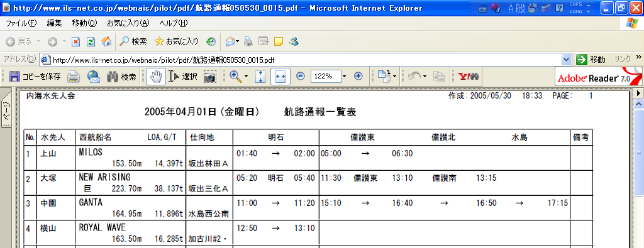Open the page rotate dropdown arrow
644x248 pixels.
[x=394, y=76]
